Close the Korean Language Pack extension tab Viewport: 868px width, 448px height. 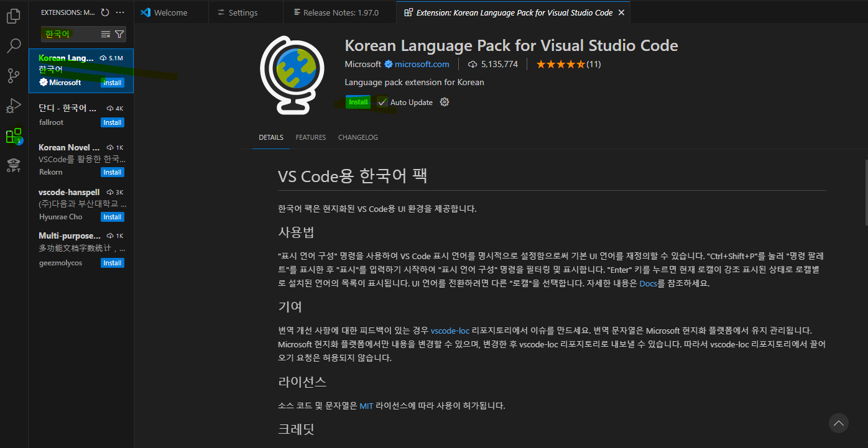point(621,12)
